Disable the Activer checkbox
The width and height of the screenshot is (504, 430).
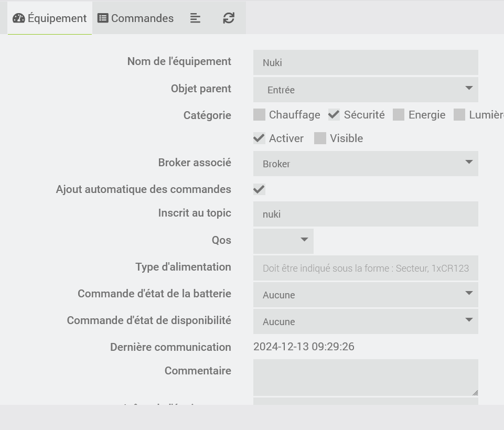259,138
